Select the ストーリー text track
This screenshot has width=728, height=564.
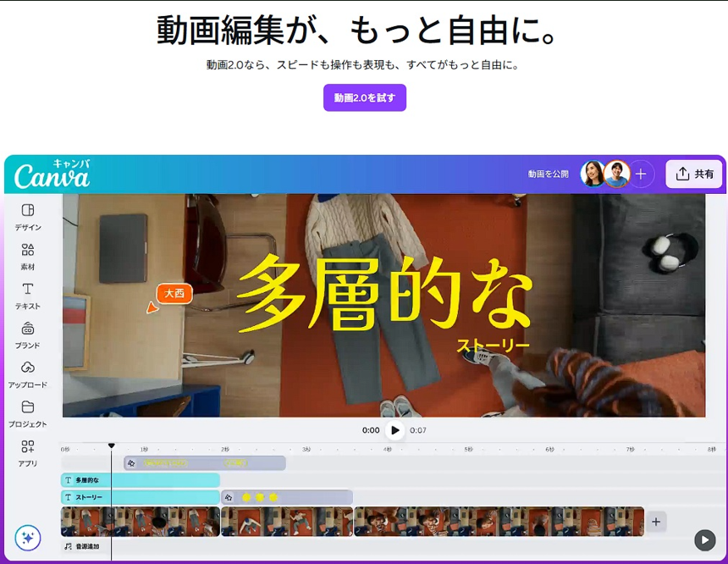(140, 497)
